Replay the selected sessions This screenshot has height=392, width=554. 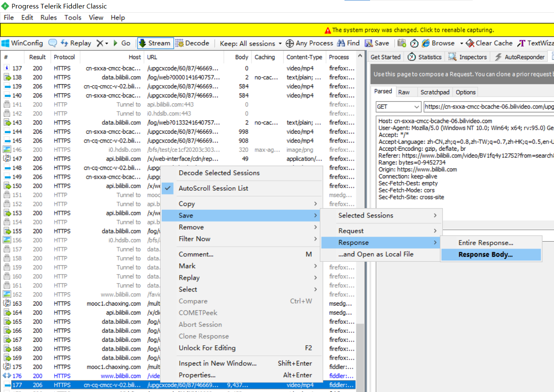(x=76, y=43)
